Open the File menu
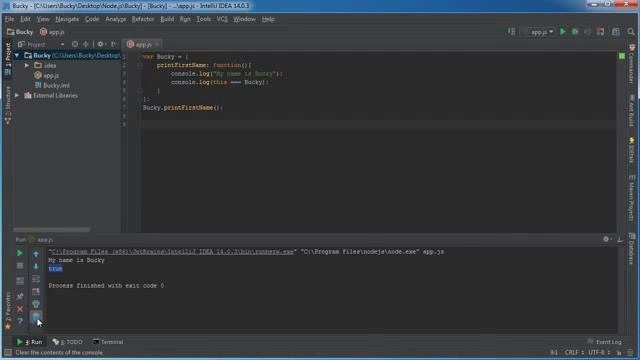 click(9, 19)
